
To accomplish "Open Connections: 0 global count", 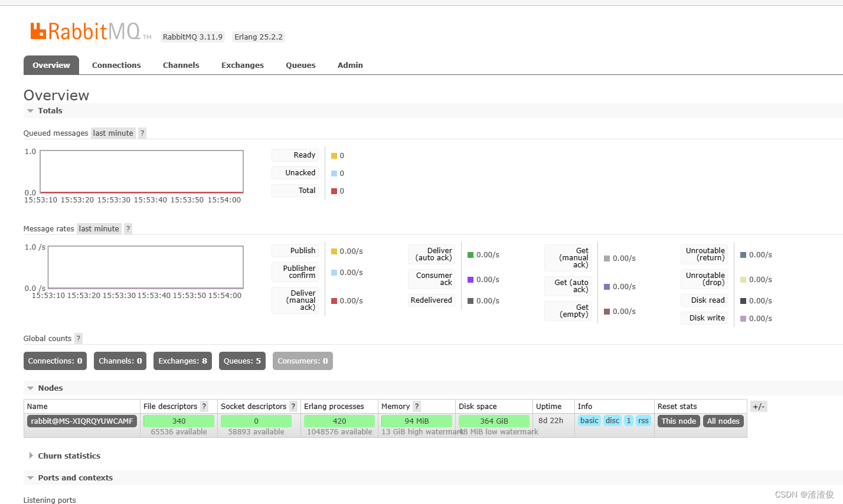I will 55,361.
